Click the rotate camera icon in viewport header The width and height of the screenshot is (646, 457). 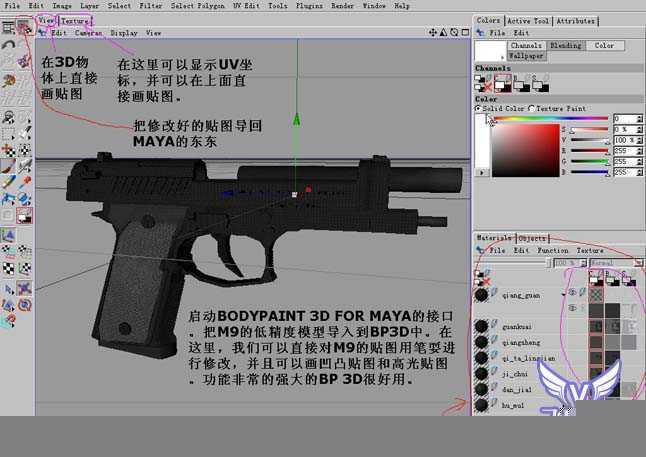(454, 32)
